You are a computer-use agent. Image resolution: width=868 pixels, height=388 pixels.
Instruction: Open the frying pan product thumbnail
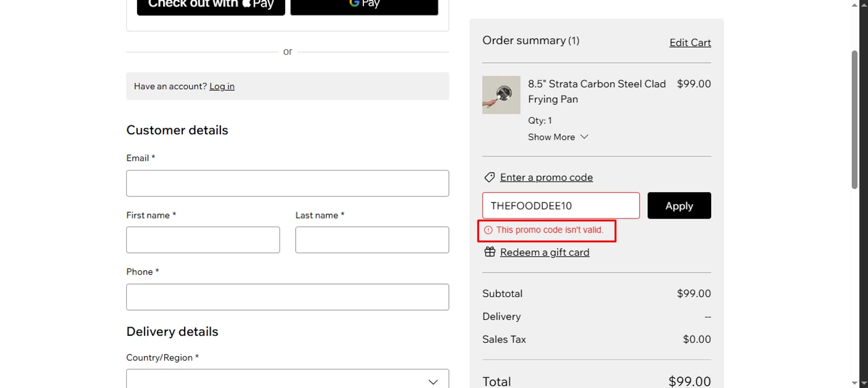pyautogui.click(x=501, y=95)
